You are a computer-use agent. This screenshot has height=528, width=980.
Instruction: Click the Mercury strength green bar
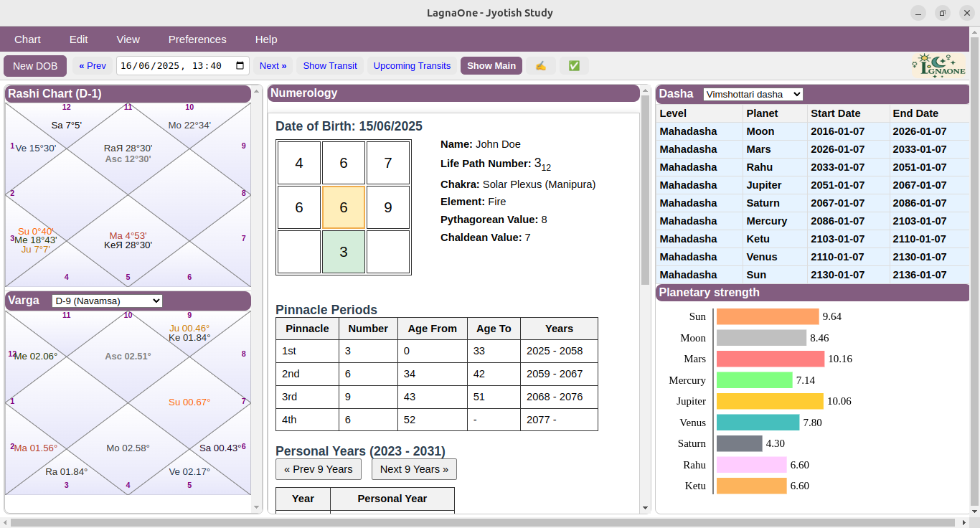(x=755, y=380)
